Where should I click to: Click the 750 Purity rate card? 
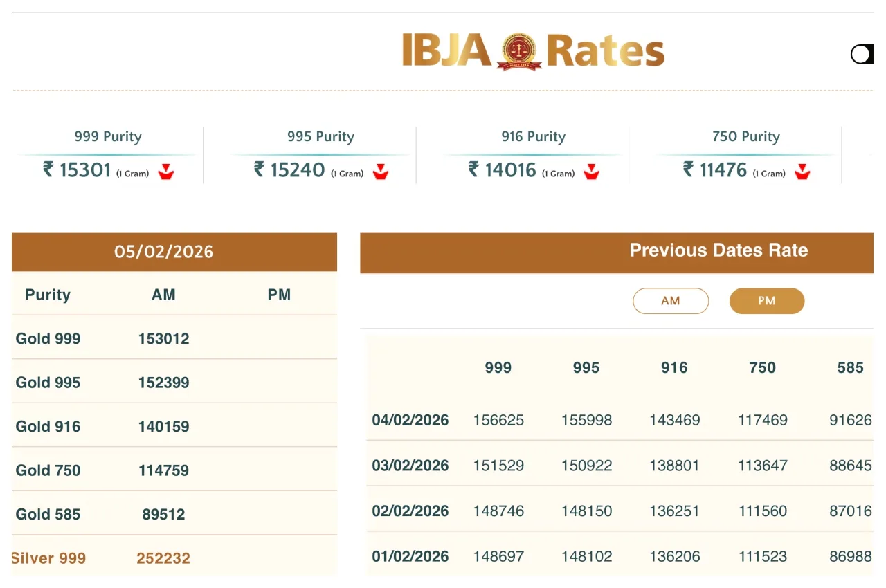tap(745, 155)
